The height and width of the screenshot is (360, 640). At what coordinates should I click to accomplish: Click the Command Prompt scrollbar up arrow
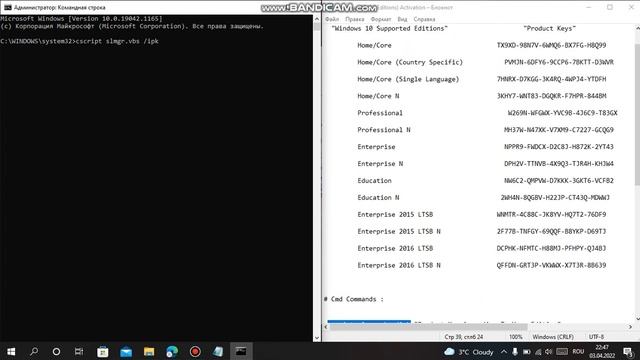click(317, 19)
